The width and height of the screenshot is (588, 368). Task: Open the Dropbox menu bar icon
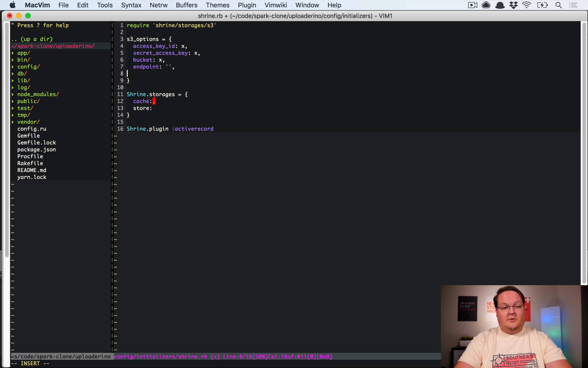tap(514, 5)
